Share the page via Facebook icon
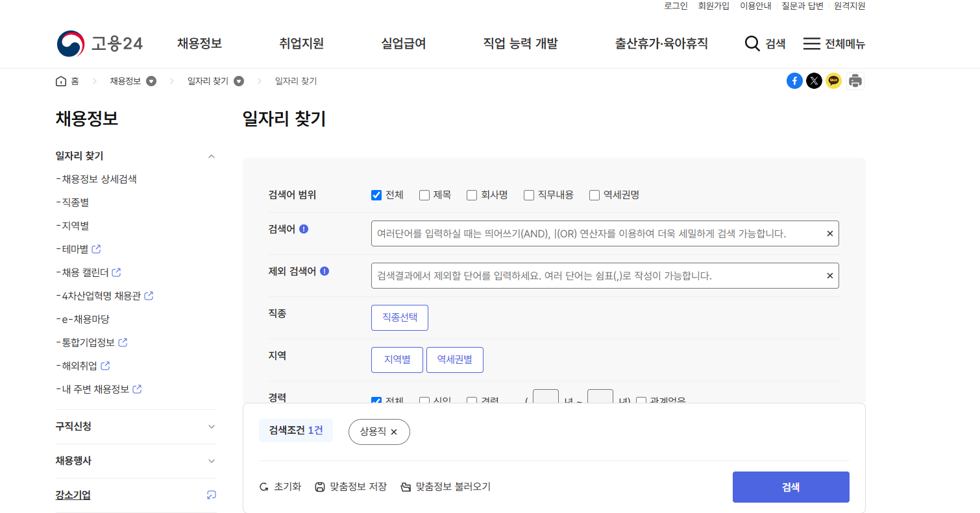The width and height of the screenshot is (980, 513). click(x=794, y=80)
